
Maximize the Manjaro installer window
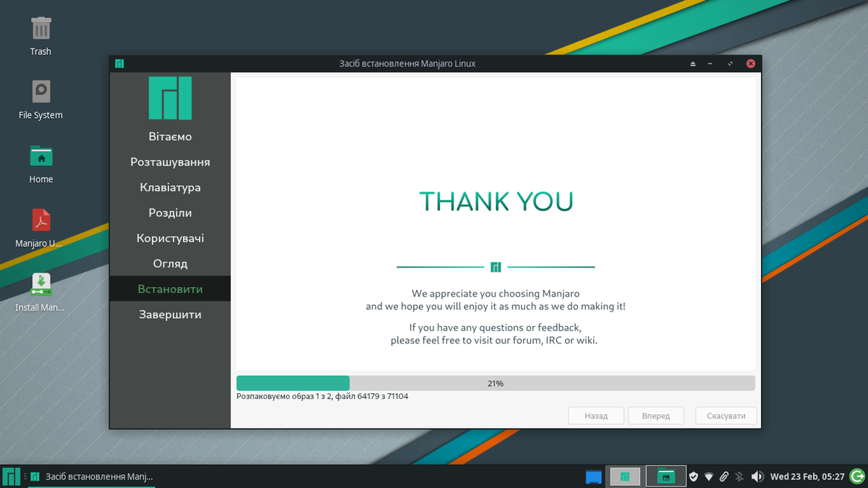click(x=731, y=64)
